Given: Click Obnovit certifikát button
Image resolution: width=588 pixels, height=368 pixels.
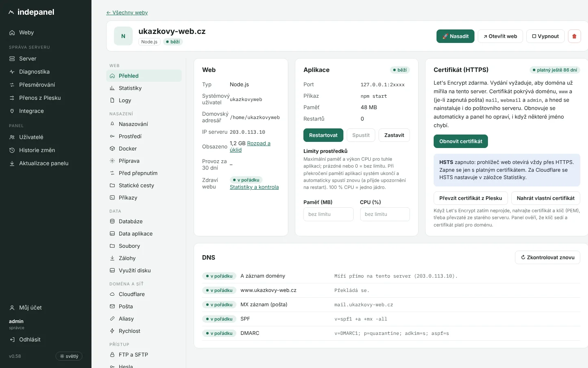Looking at the screenshot, I should click(x=461, y=141).
